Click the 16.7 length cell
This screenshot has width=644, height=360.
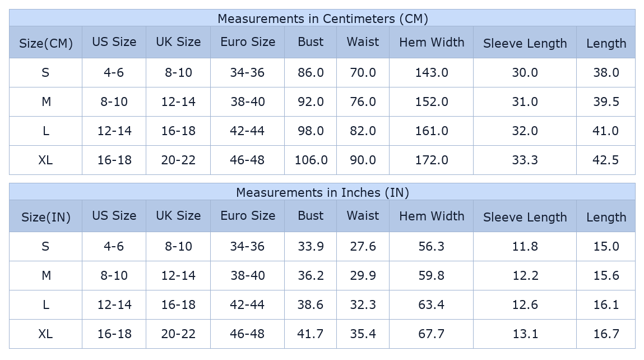(x=606, y=334)
